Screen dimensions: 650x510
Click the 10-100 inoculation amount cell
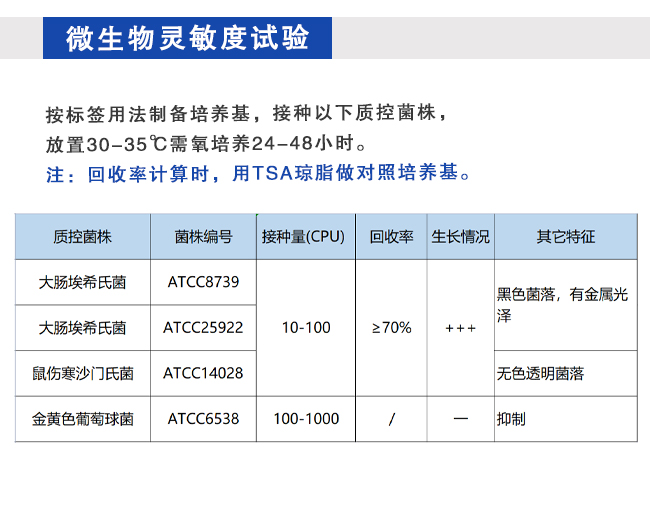click(x=306, y=328)
